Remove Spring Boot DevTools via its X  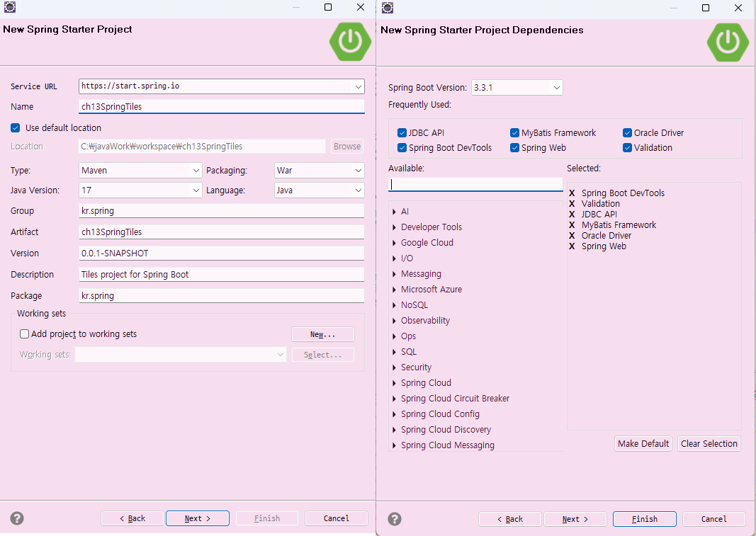click(572, 193)
